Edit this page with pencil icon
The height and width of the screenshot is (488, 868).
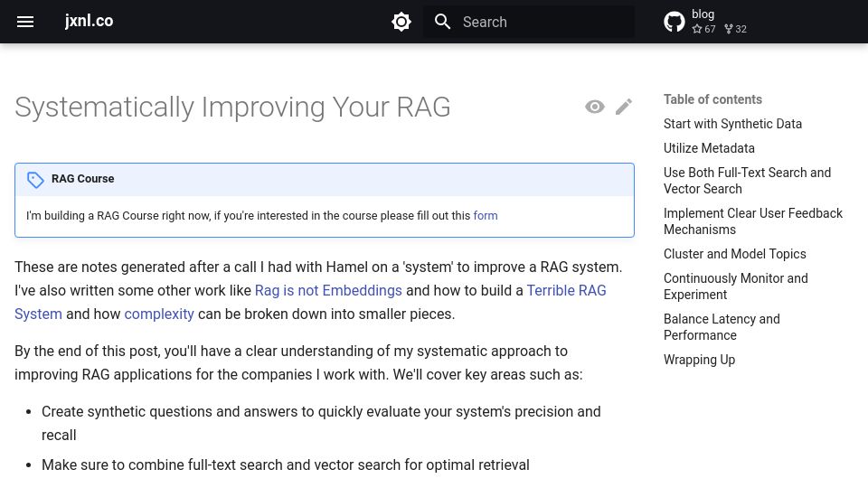point(624,107)
